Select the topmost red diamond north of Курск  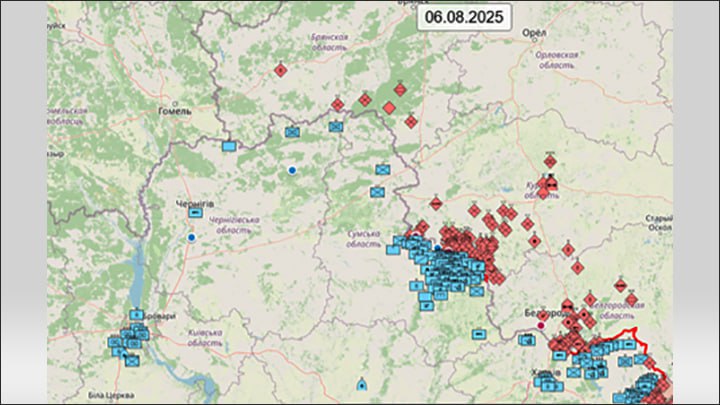click(550, 161)
